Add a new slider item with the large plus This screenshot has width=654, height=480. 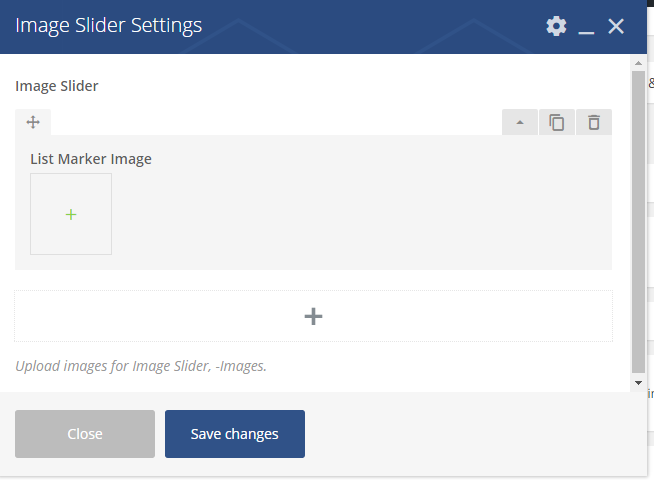point(313,316)
